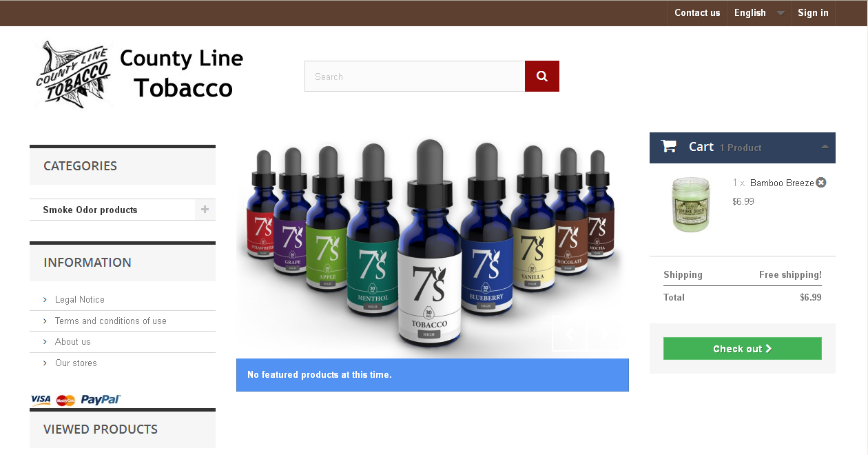Viewport: 868px width, 455px height.
Task: Click the MasterCard logo
Action: [x=65, y=400]
